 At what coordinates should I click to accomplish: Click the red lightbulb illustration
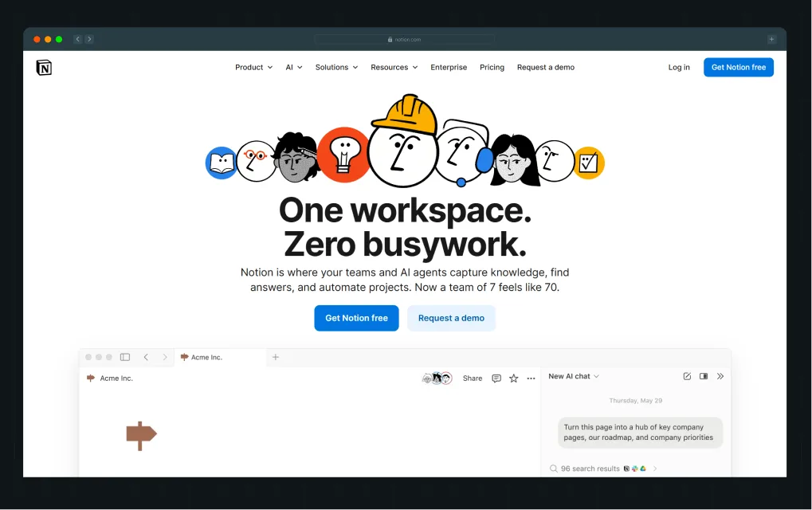(x=343, y=155)
